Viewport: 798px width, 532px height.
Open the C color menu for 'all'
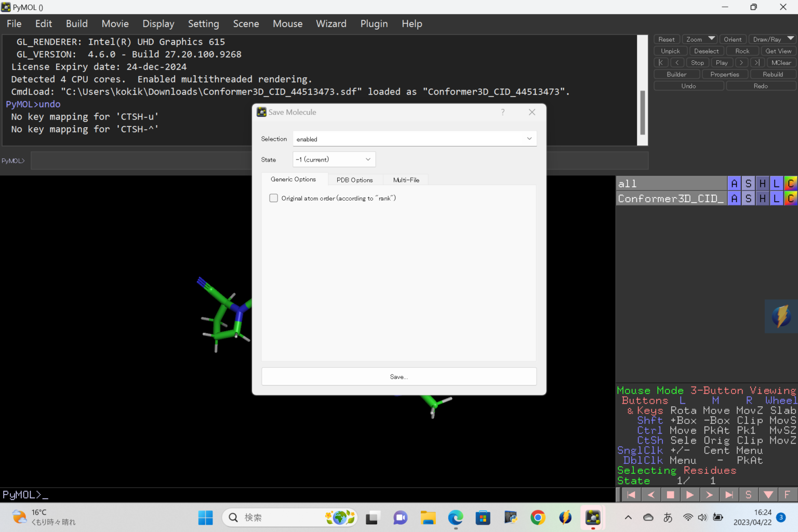point(790,183)
